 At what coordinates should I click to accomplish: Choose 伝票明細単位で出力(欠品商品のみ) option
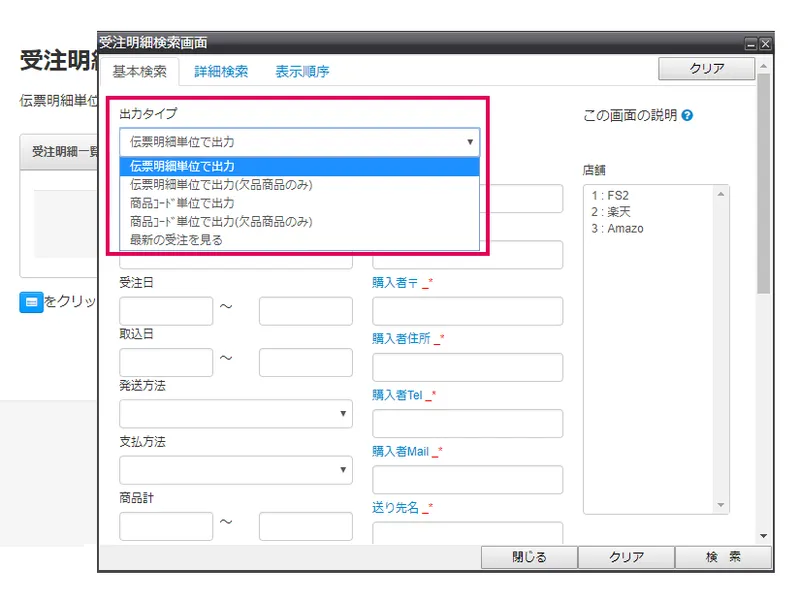(x=299, y=185)
